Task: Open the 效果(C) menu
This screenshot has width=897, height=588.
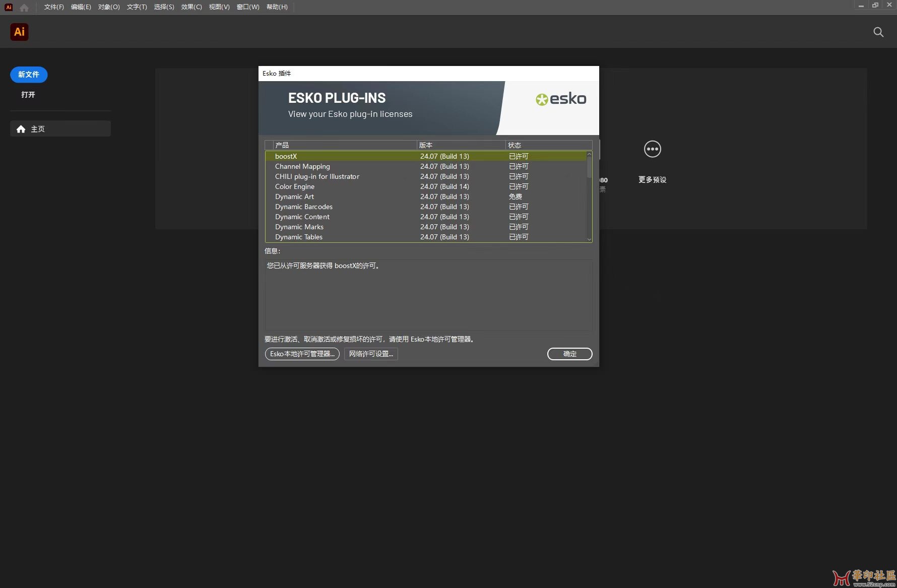Action: click(191, 7)
